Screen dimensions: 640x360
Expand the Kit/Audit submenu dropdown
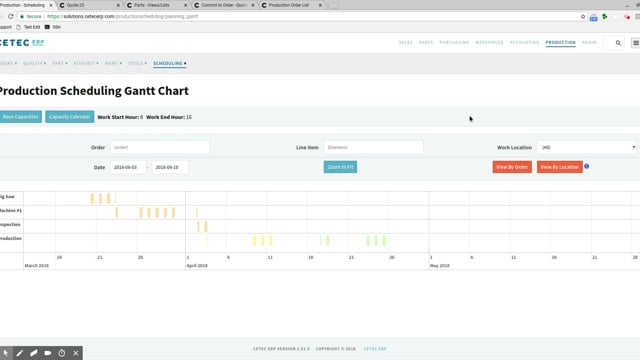[86, 63]
